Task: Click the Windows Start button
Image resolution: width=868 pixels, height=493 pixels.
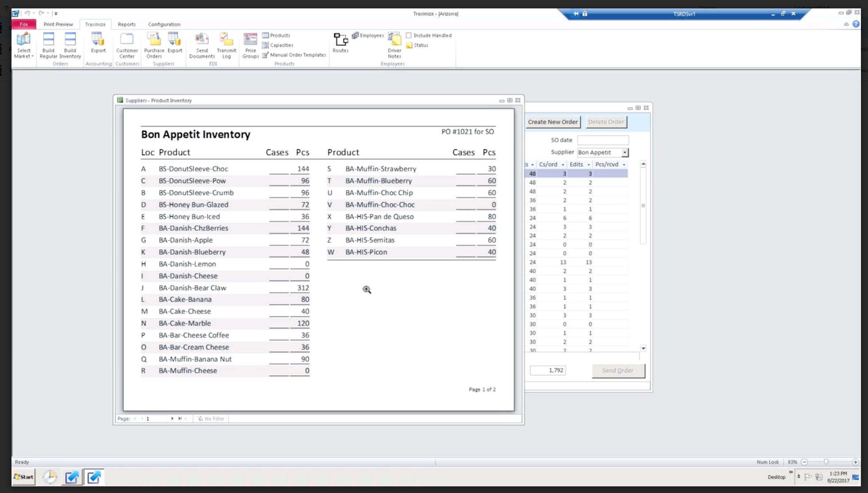Action: pos(23,477)
